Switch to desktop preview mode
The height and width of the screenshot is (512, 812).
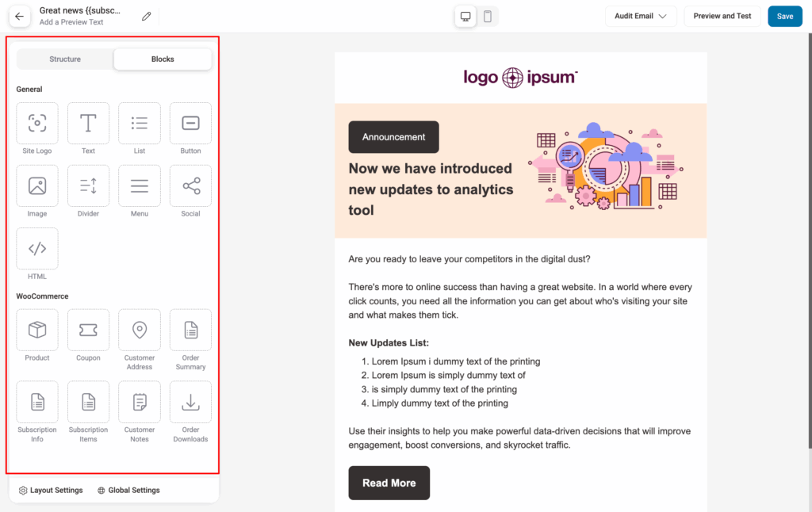[x=465, y=16]
